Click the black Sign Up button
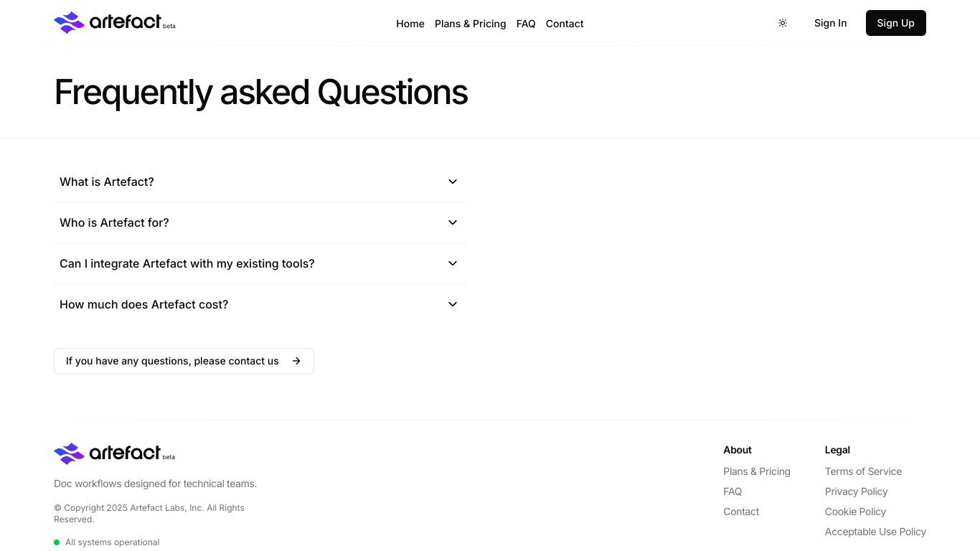 click(x=896, y=23)
